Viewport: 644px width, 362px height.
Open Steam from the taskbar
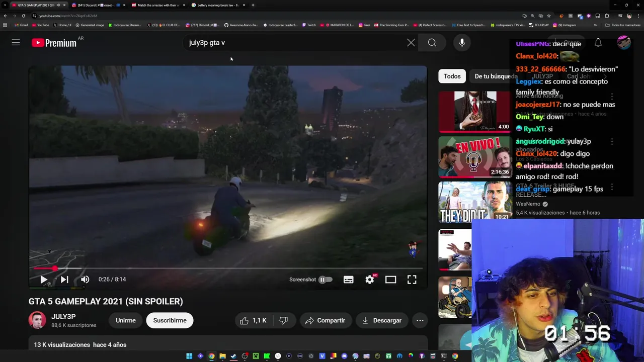pos(233,356)
